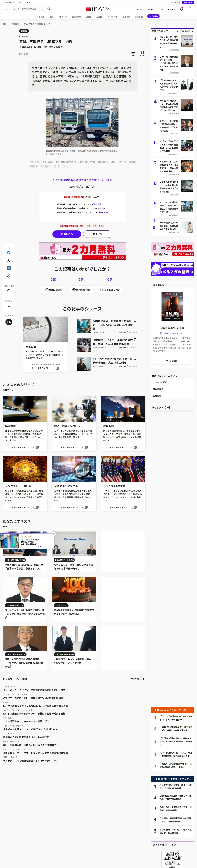The image size is (197, 868).
Task: Close the floating recommended article popup
Action: point(54,534)
